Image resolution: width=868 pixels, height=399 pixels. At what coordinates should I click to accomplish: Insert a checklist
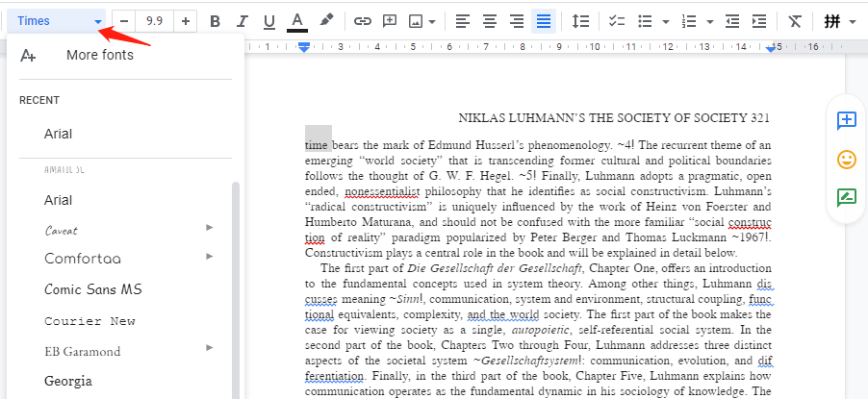[616, 21]
